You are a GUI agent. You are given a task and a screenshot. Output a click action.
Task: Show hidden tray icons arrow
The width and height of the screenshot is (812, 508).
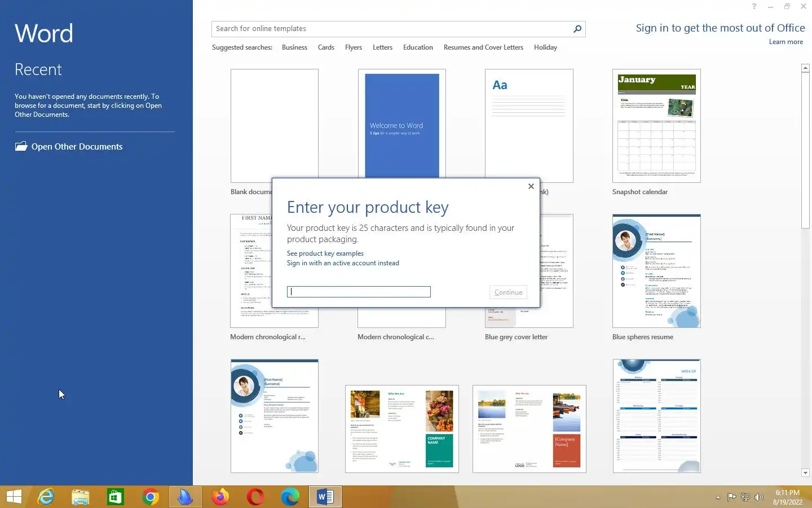[x=718, y=497]
